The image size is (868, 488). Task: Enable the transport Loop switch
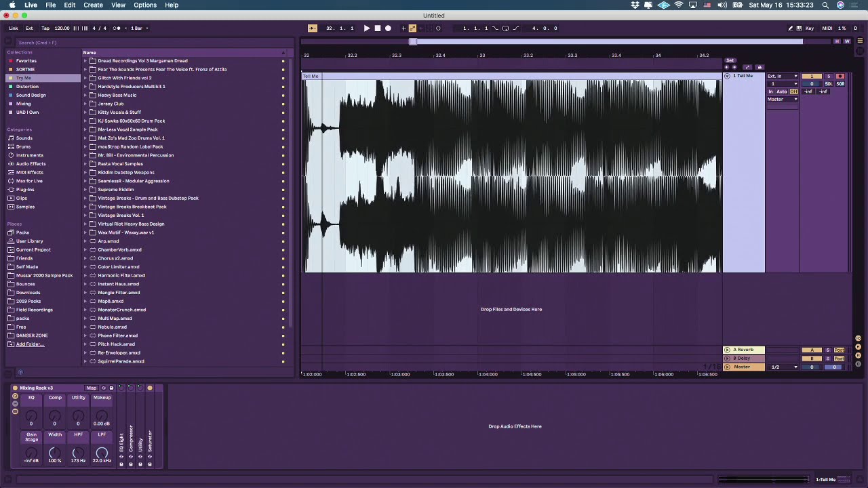pyautogui.click(x=505, y=28)
